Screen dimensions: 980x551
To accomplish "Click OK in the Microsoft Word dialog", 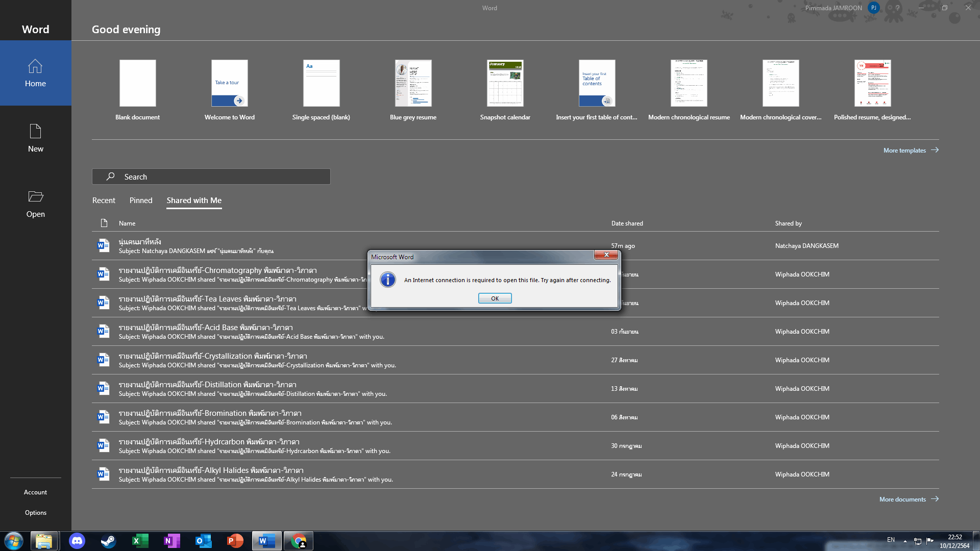I will click(x=495, y=298).
